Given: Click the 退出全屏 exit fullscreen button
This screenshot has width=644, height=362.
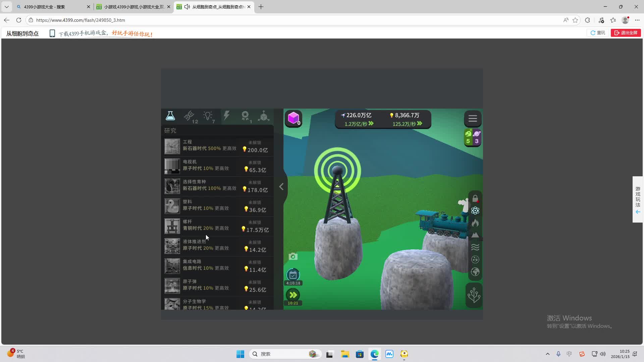Looking at the screenshot, I should [x=626, y=33].
